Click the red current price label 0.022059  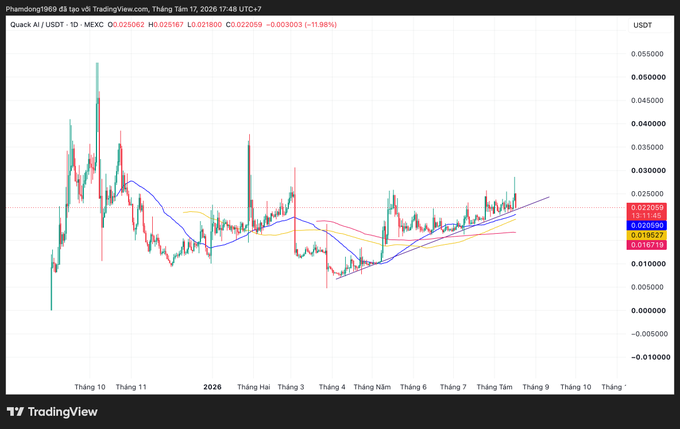coord(647,208)
